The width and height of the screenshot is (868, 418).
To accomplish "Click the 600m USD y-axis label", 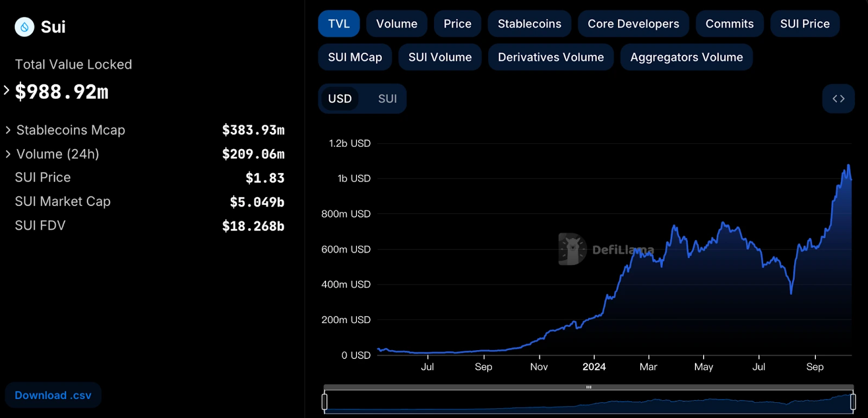I will (x=346, y=249).
